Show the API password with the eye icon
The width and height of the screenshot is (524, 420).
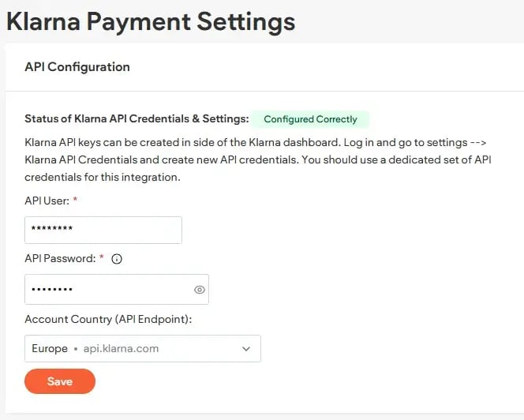pyautogui.click(x=200, y=290)
